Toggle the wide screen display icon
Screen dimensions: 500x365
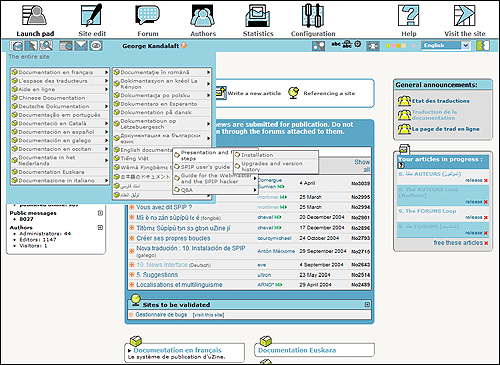click(373, 46)
